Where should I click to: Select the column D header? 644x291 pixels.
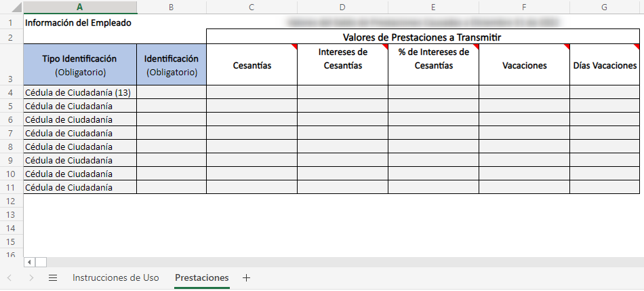pyautogui.click(x=342, y=7)
